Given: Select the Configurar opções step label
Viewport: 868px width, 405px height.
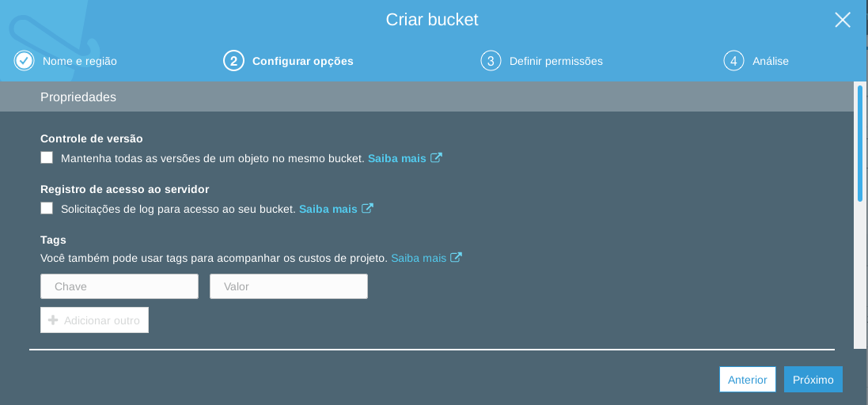Looking at the screenshot, I should (x=302, y=61).
